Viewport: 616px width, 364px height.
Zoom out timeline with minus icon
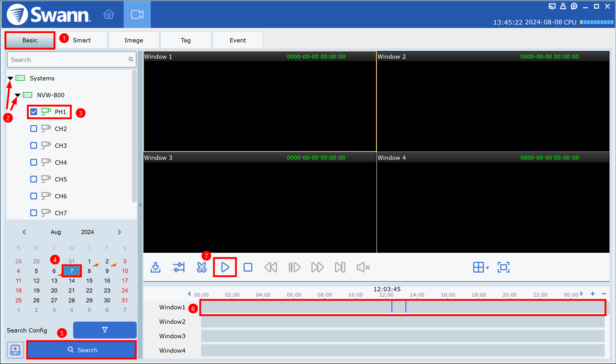pos(604,294)
